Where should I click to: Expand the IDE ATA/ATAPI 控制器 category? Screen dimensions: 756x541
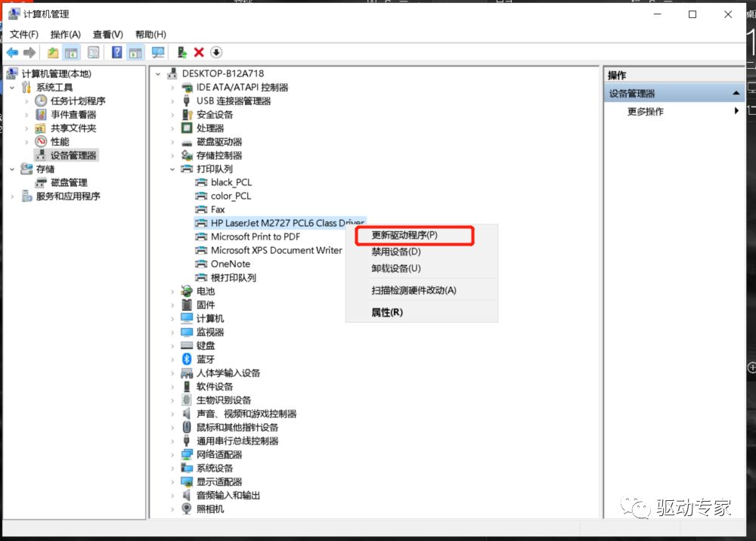(172, 88)
